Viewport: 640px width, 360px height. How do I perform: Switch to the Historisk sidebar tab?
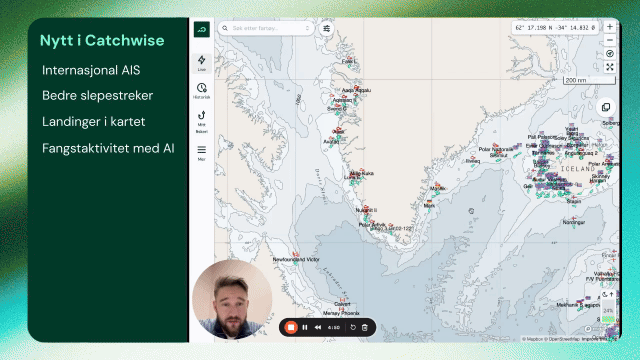point(202,91)
